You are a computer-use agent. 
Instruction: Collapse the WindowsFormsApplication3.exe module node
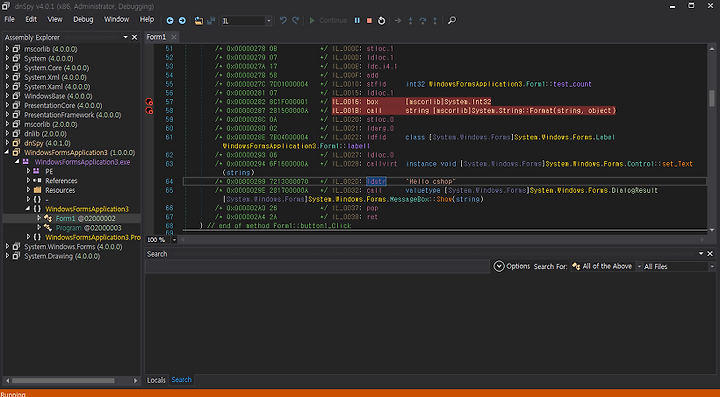coord(17,162)
